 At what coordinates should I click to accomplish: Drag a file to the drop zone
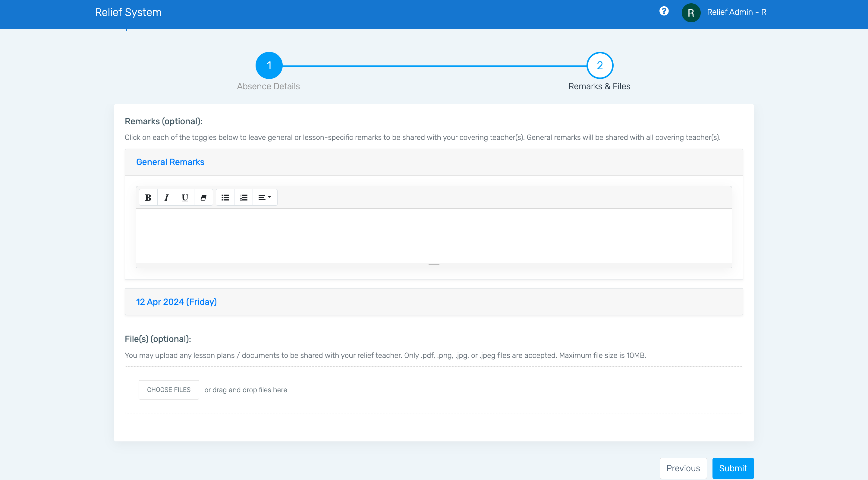tap(434, 390)
